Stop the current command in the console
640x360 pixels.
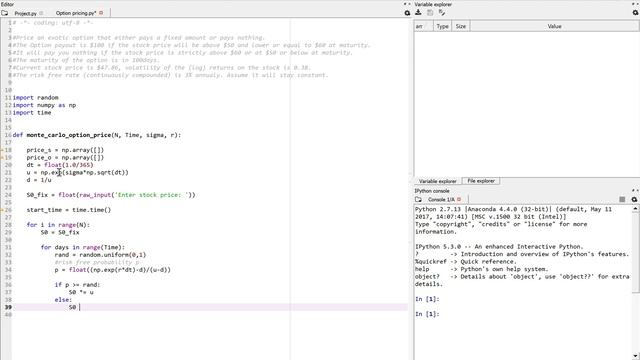coord(622,200)
